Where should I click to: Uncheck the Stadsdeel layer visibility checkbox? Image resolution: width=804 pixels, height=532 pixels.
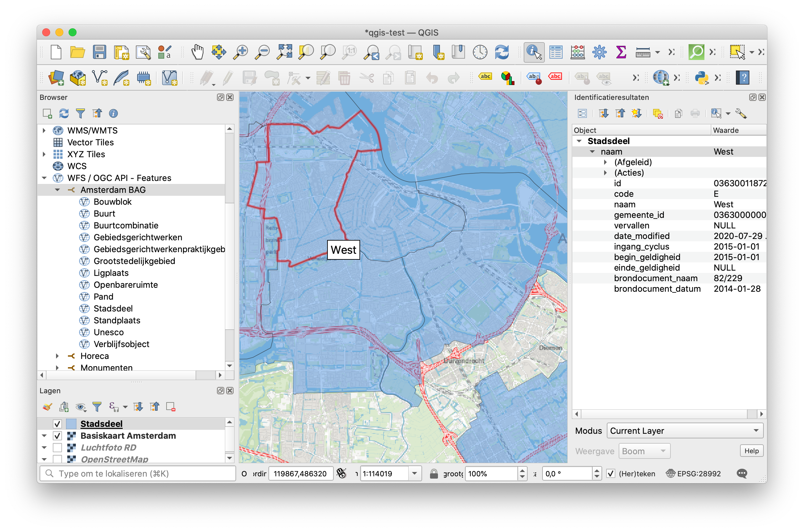[x=57, y=424]
